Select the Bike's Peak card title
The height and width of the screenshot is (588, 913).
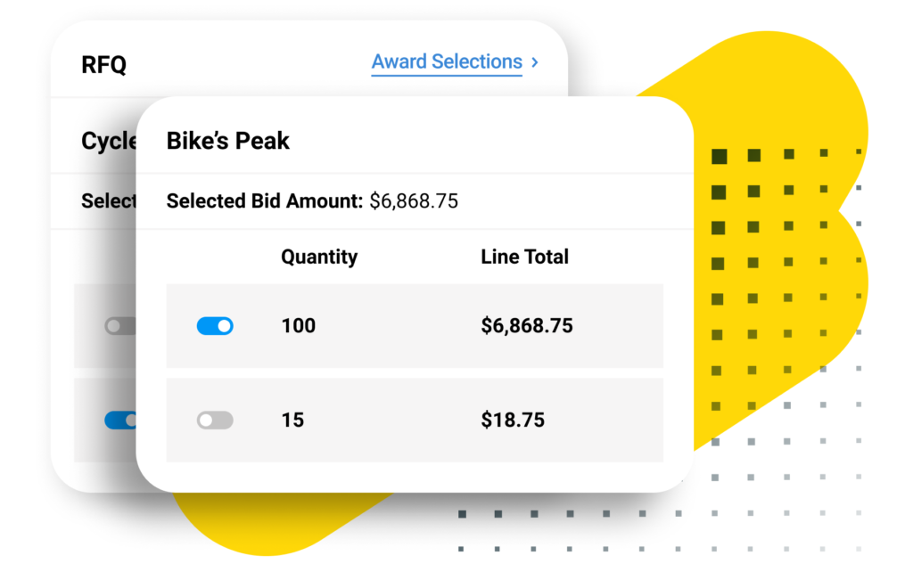(x=227, y=141)
